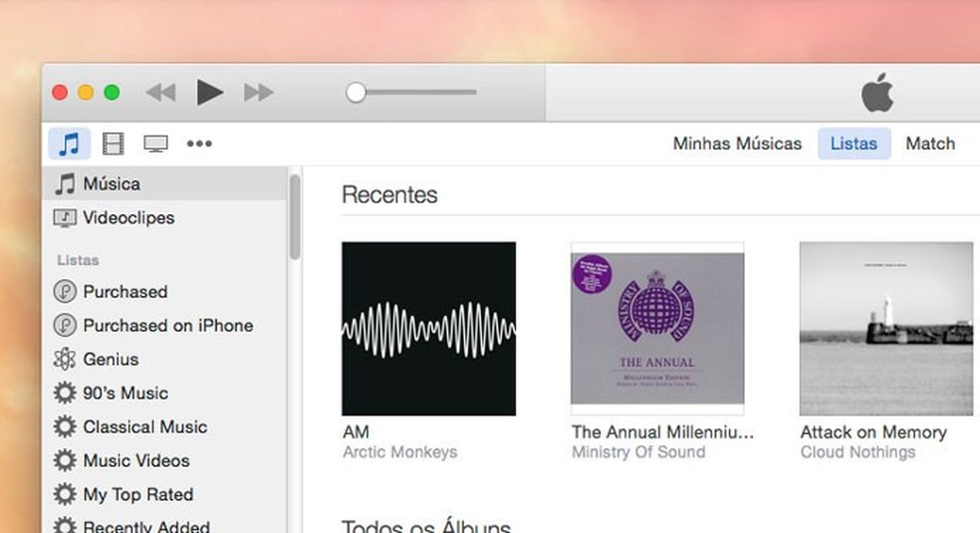Image resolution: width=980 pixels, height=533 pixels.
Task: Click the My Top Rated gear icon
Action: point(65,493)
